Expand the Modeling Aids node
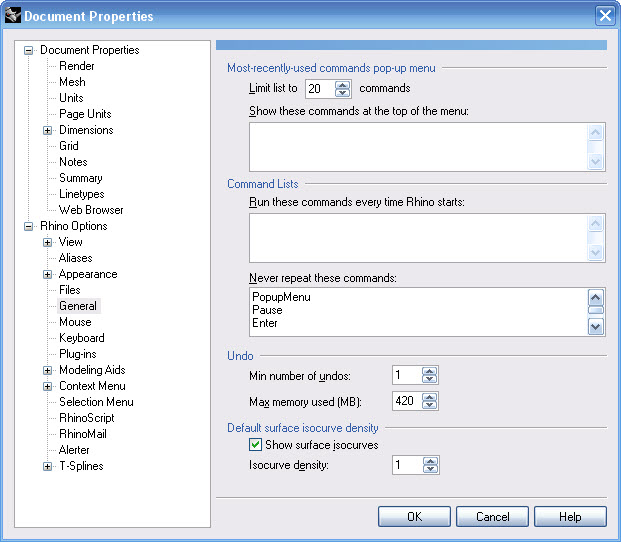Viewport: 621px width, 542px height. [x=47, y=370]
